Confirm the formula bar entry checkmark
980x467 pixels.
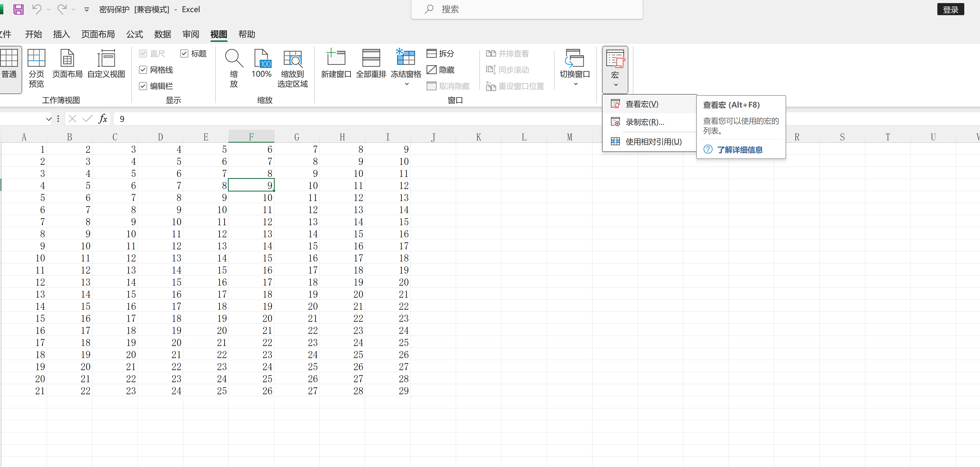[88, 119]
